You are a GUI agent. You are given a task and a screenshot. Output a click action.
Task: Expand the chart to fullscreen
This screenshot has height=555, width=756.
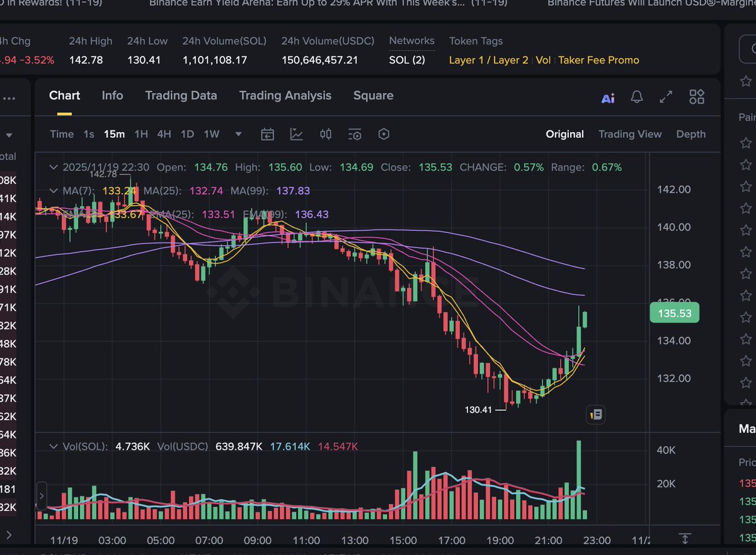666,97
